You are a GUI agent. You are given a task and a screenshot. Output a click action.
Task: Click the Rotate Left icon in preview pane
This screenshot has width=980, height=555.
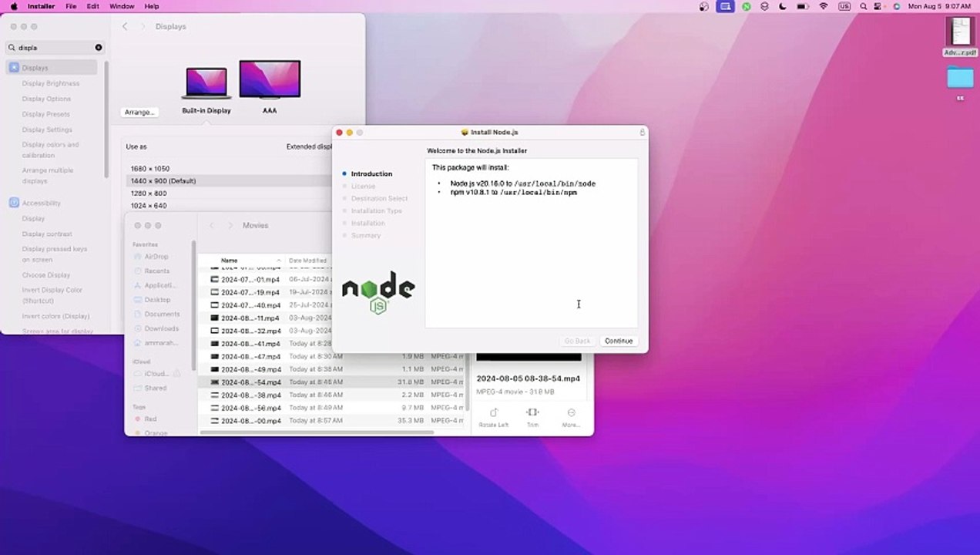[x=494, y=413]
